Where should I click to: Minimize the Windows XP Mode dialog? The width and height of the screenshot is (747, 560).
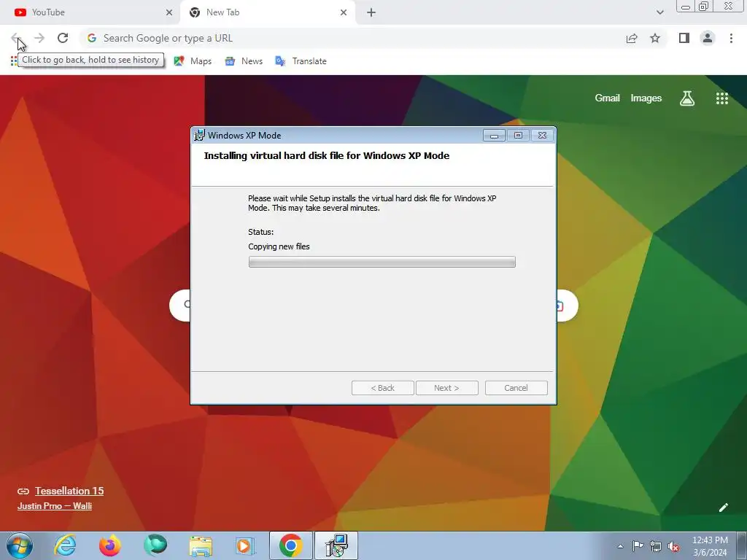[x=494, y=135]
